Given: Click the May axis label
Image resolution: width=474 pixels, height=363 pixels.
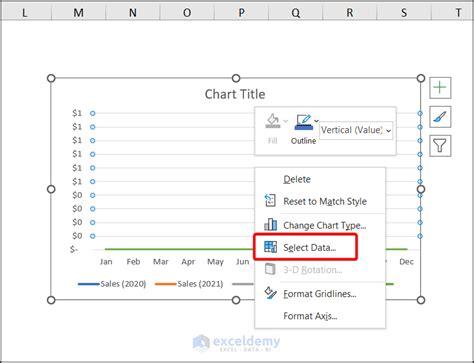Looking at the screenshot, I should 215,262.
